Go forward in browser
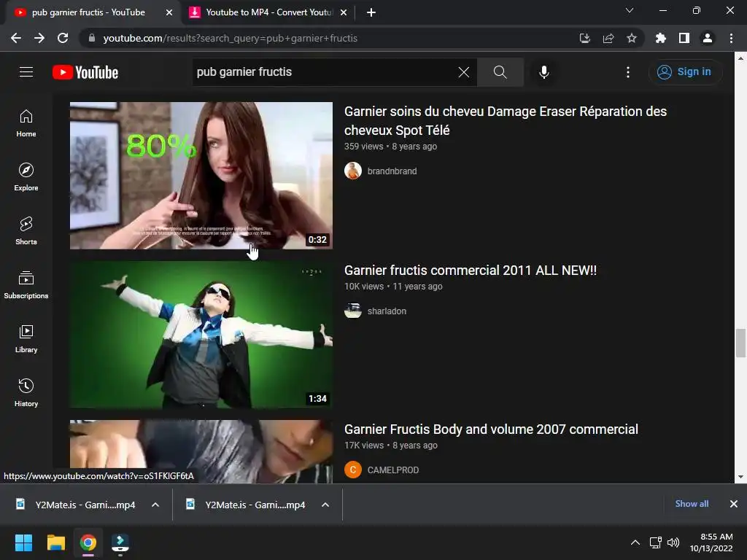 pos(39,38)
